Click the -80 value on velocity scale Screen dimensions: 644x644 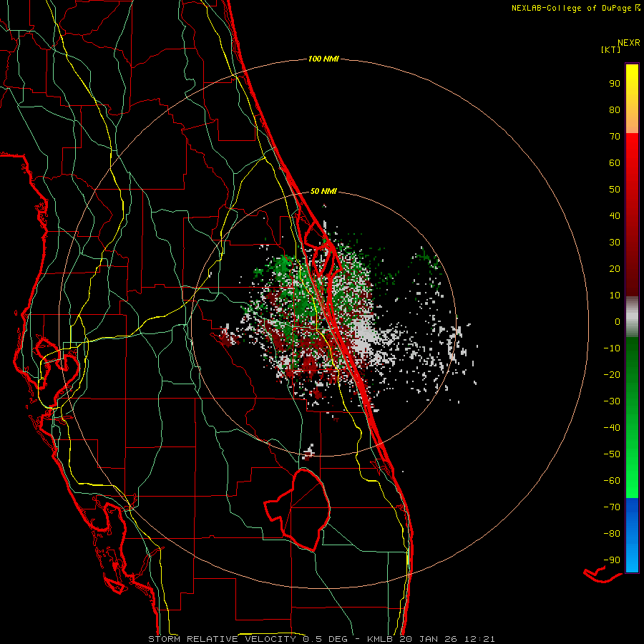(x=612, y=534)
